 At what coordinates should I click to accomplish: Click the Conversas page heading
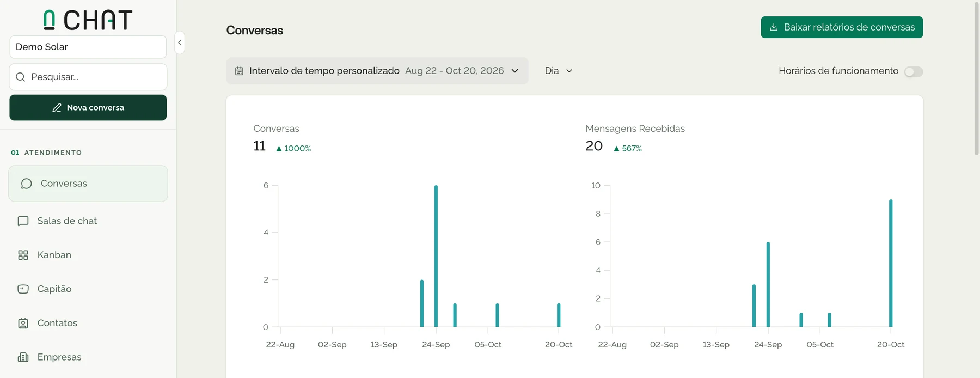tap(255, 31)
